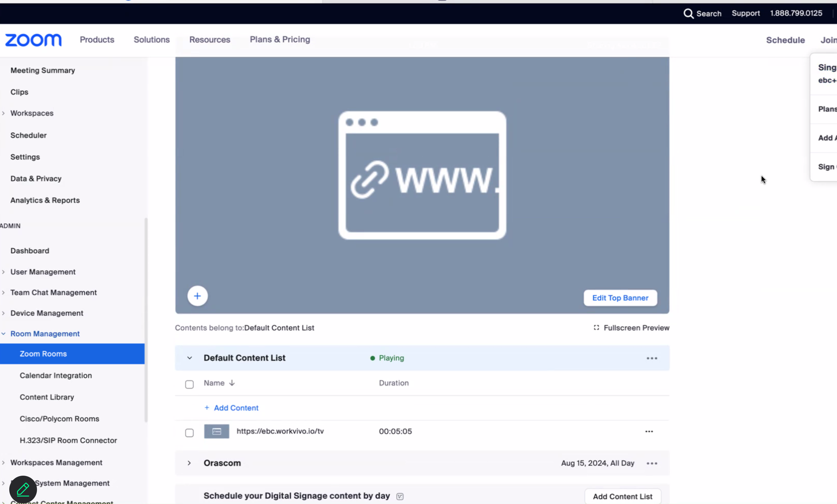Click the Name column header
Image resolution: width=837 pixels, height=504 pixels.
[x=214, y=383]
